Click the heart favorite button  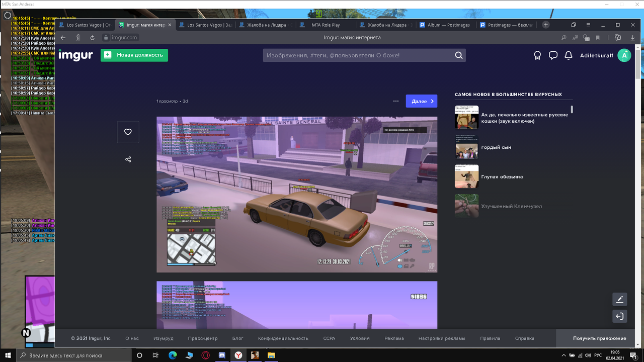coord(128,132)
